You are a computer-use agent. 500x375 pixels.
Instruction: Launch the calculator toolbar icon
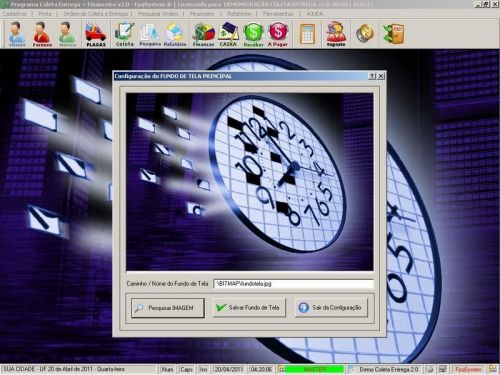(x=307, y=34)
